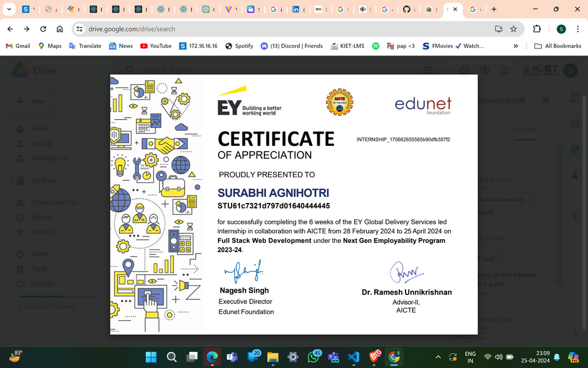Click the New button in Drive

click(x=31, y=101)
